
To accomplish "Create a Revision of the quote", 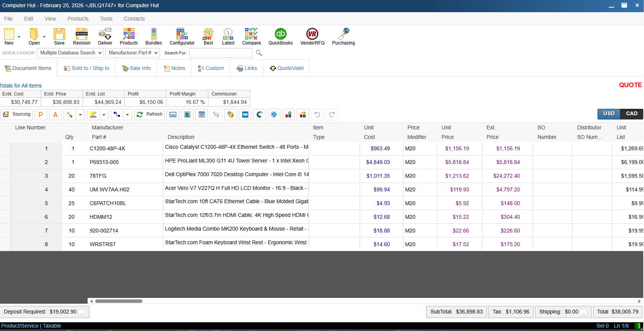I will tap(81, 37).
